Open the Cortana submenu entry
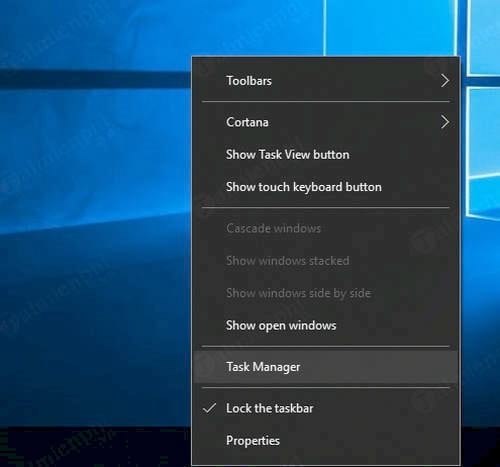 click(x=326, y=122)
